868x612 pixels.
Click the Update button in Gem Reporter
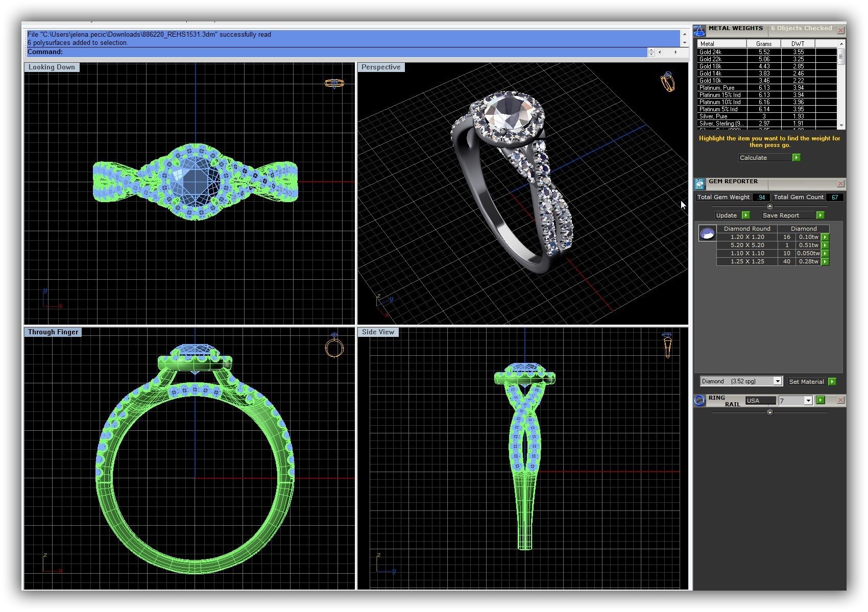pyautogui.click(x=732, y=215)
